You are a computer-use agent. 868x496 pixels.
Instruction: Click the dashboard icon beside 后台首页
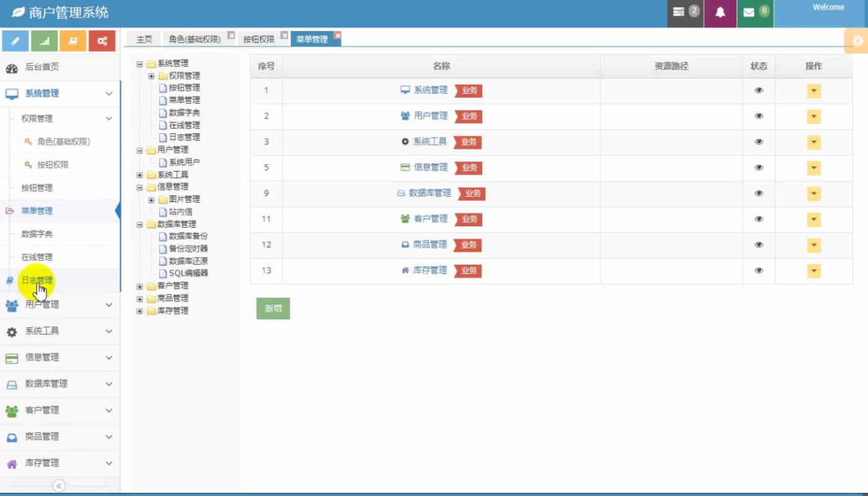[12, 68]
